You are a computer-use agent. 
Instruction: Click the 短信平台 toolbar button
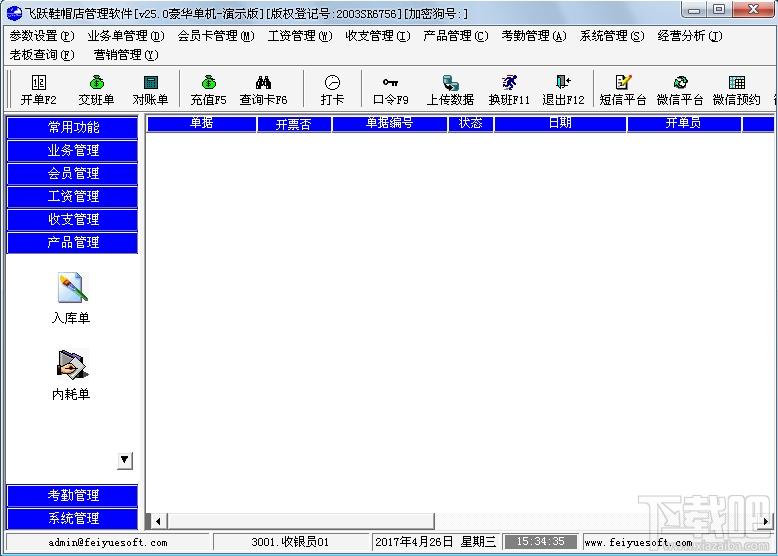pyautogui.click(x=623, y=89)
